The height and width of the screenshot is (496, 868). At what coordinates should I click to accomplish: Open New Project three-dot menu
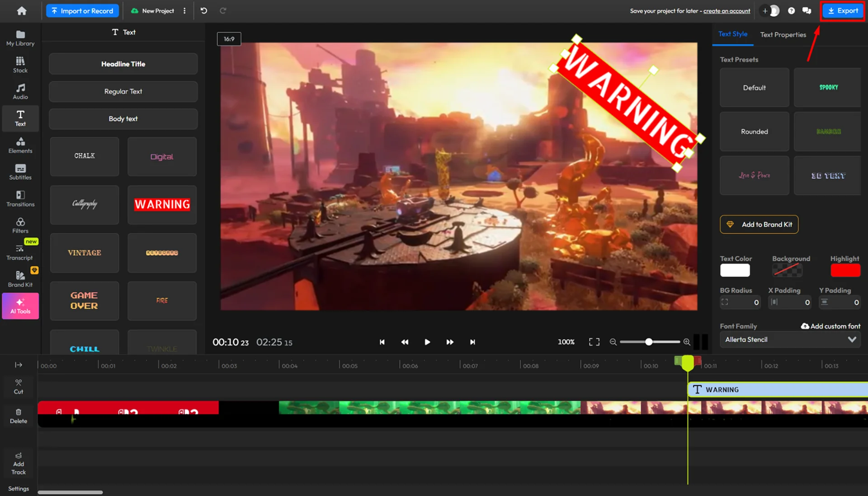pyautogui.click(x=184, y=11)
